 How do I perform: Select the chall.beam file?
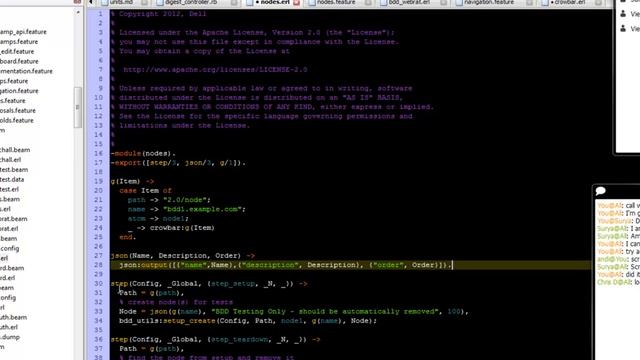[15, 150]
